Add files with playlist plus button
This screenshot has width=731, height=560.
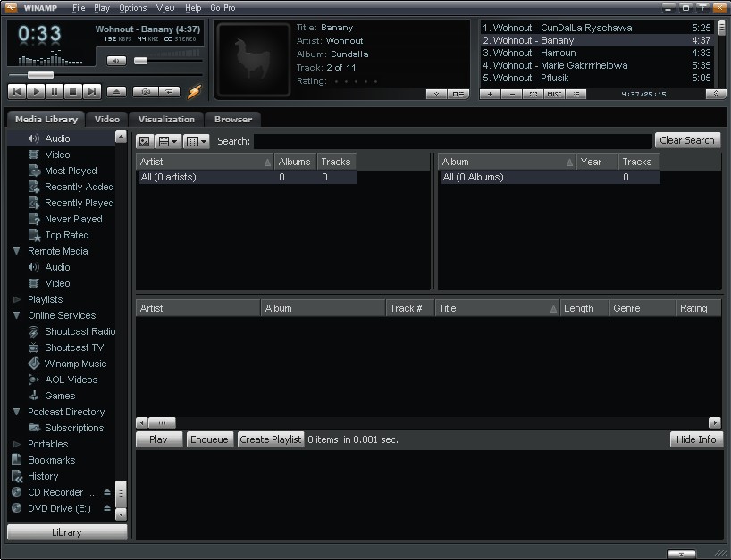[490, 94]
